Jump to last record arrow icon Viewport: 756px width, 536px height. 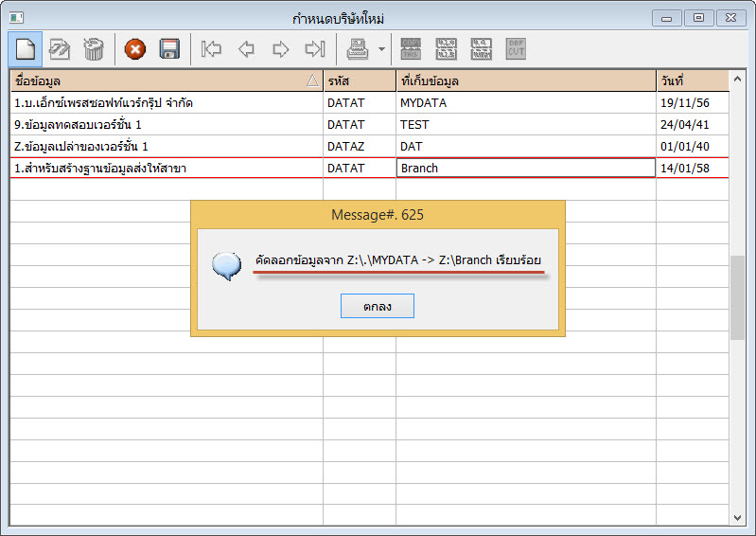coord(314,48)
